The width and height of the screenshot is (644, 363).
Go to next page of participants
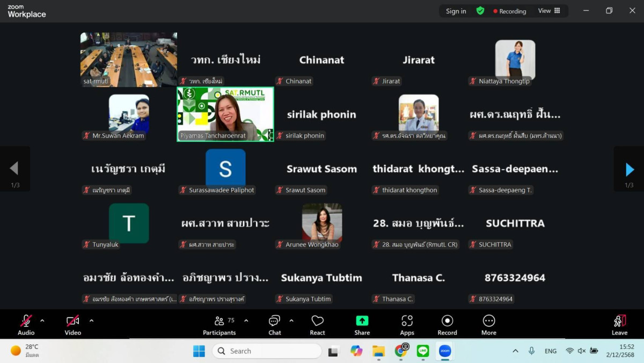(630, 169)
